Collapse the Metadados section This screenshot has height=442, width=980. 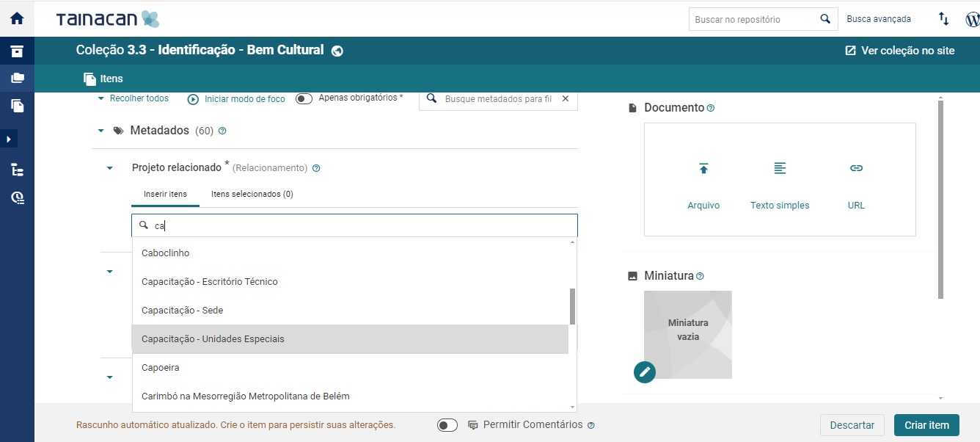click(101, 131)
